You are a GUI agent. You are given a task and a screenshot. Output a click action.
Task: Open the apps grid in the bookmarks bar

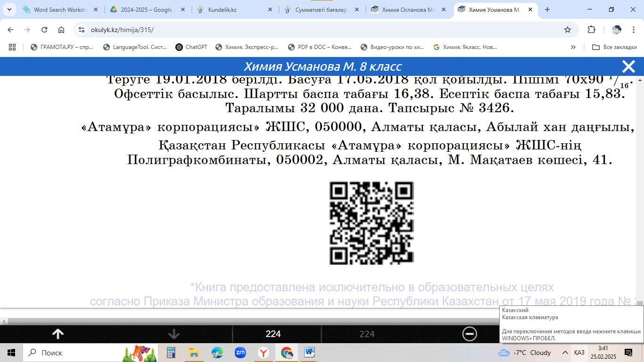[x=12, y=47]
